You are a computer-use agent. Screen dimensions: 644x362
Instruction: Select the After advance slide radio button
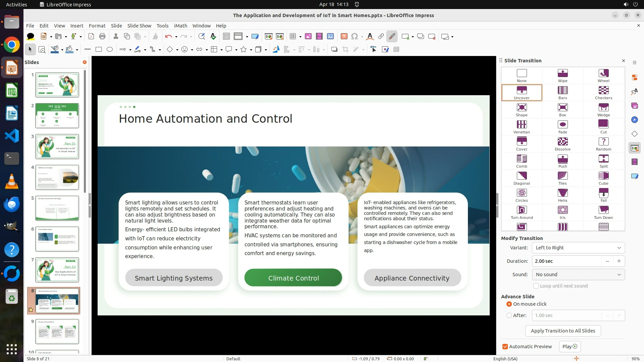(x=509, y=315)
